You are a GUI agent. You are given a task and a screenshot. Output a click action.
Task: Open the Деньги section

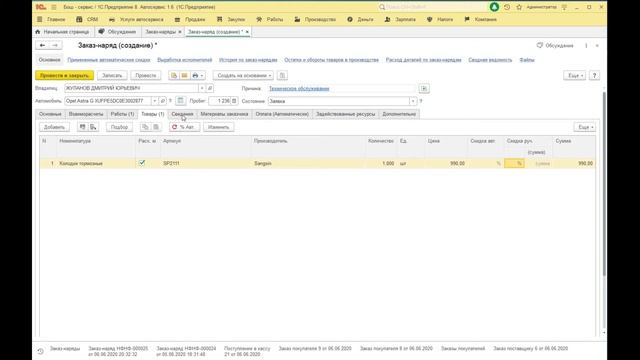(x=360, y=19)
